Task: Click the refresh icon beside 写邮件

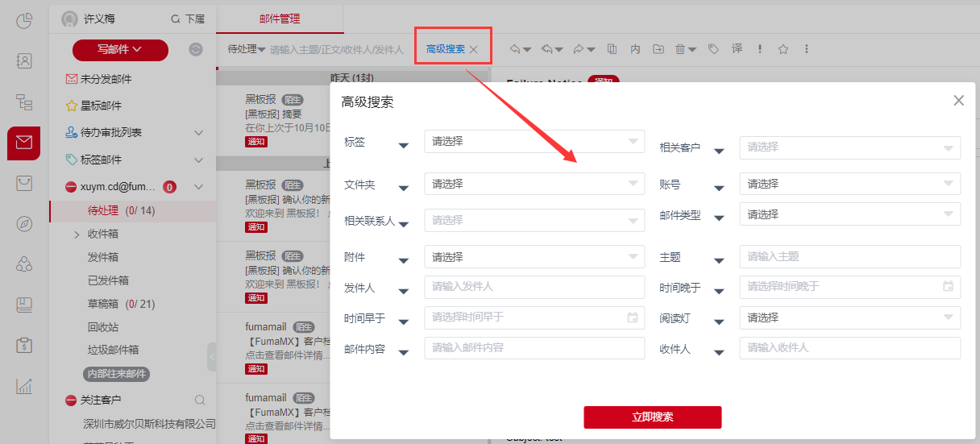Action: 196,50
